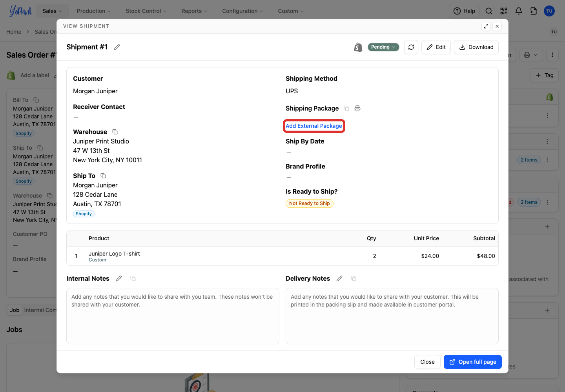Open the Pending status dropdown

tap(383, 47)
